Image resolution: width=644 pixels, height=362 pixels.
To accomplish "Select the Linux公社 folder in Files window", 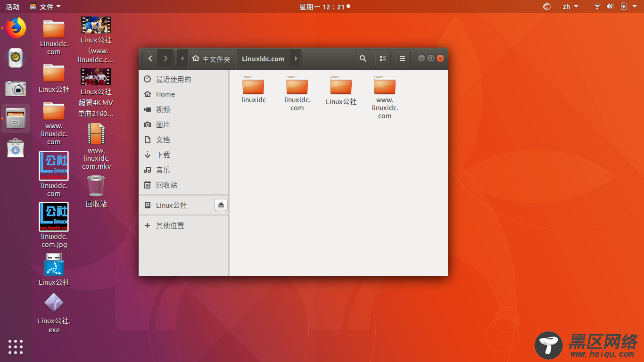I will pos(341,91).
